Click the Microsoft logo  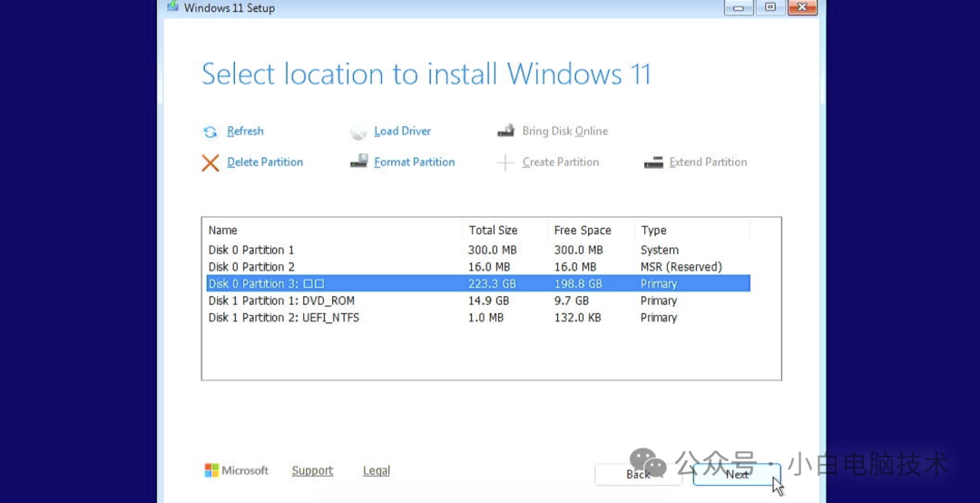[x=236, y=470]
